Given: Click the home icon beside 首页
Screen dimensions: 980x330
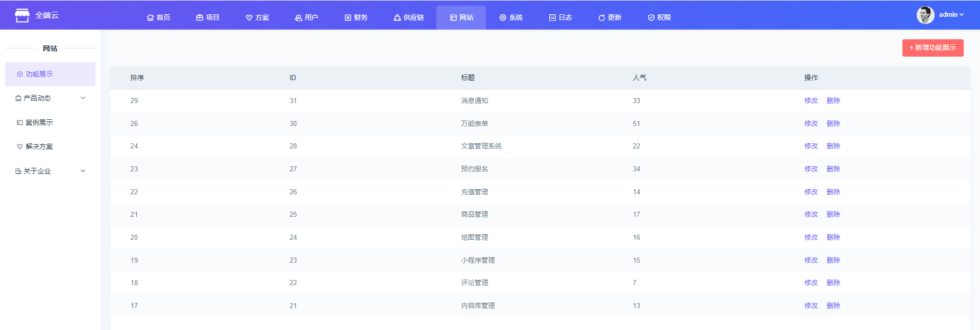Looking at the screenshot, I should 150,18.
